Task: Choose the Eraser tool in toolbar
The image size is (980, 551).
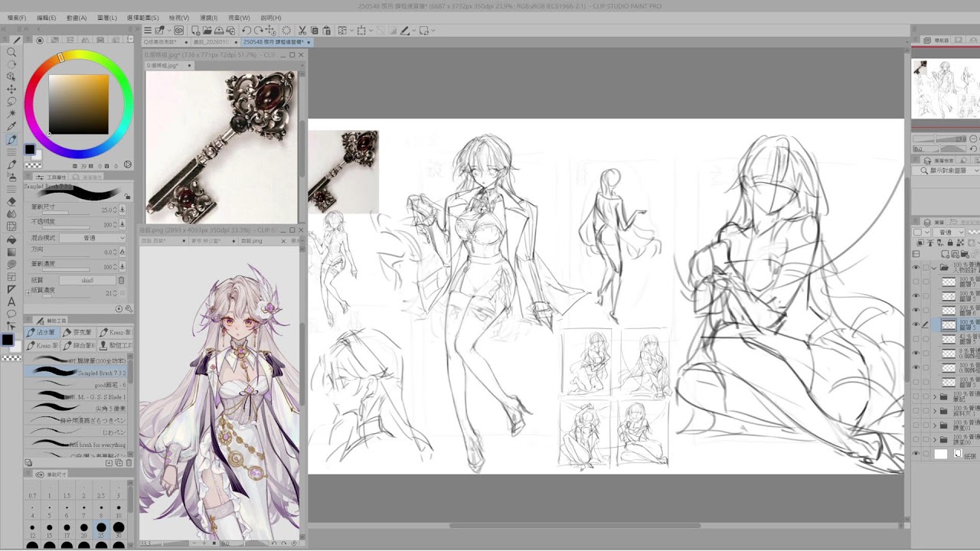Action: [x=11, y=202]
